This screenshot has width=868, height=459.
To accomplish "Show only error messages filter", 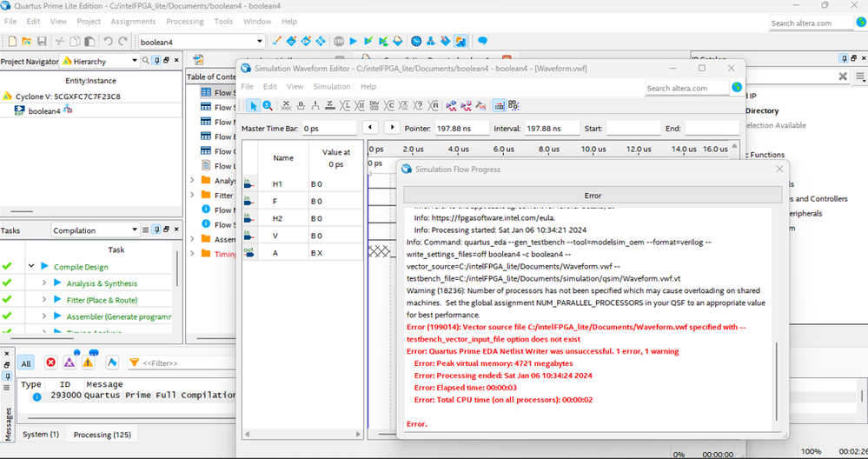I will click(50, 363).
